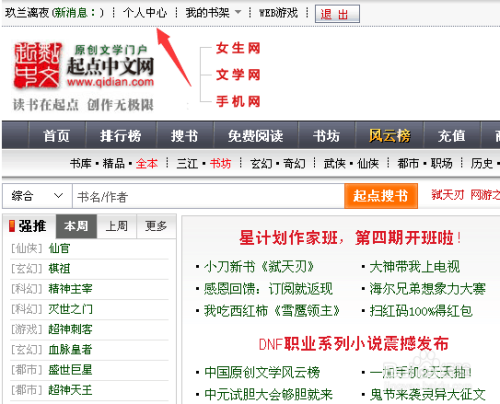500x404 pixels.
Task: Open 感恩回馈：订阅就返现 link
Action: point(268,289)
